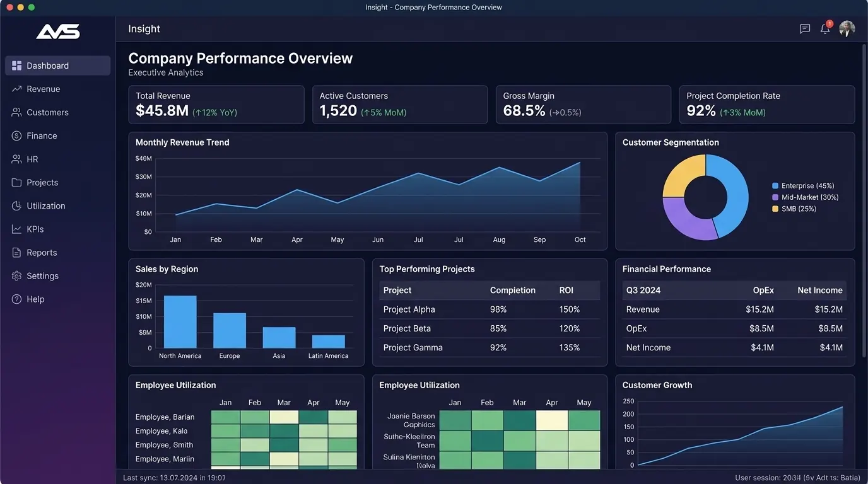Go to the Customers section
The height and width of the screenshot is (484, 868).
point(57,112)
